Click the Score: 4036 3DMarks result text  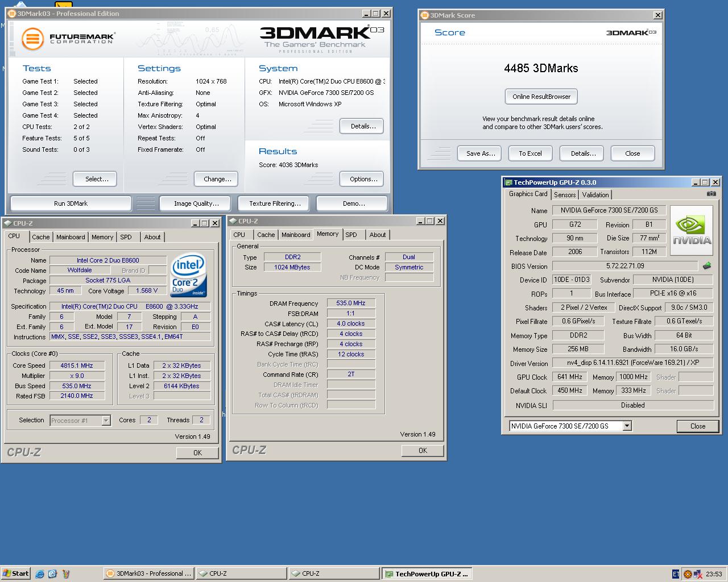(x=288, y=165)
